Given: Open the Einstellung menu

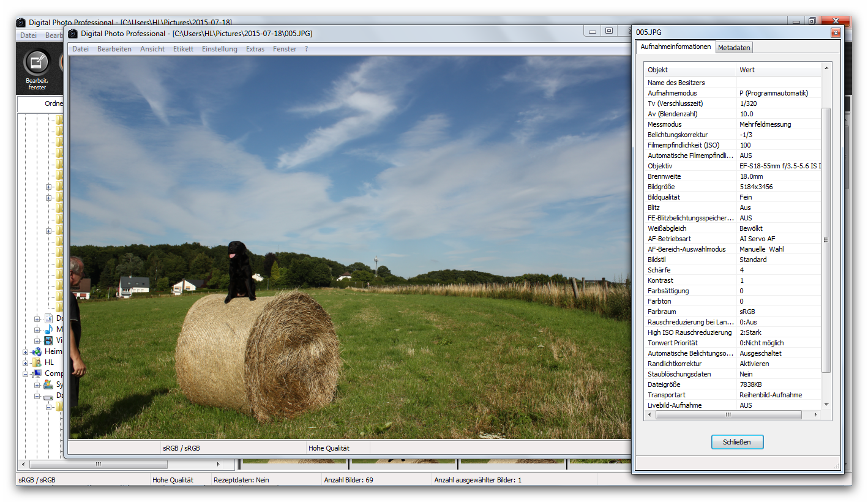Looking at the screenshot, I should tap(220, 49).
